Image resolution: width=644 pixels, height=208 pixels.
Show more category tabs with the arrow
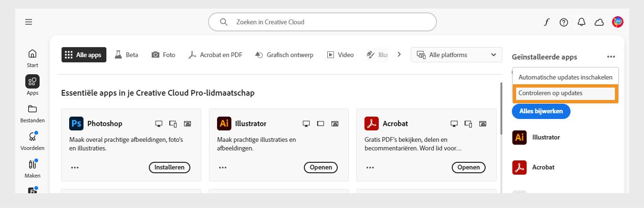pos(399,54)
